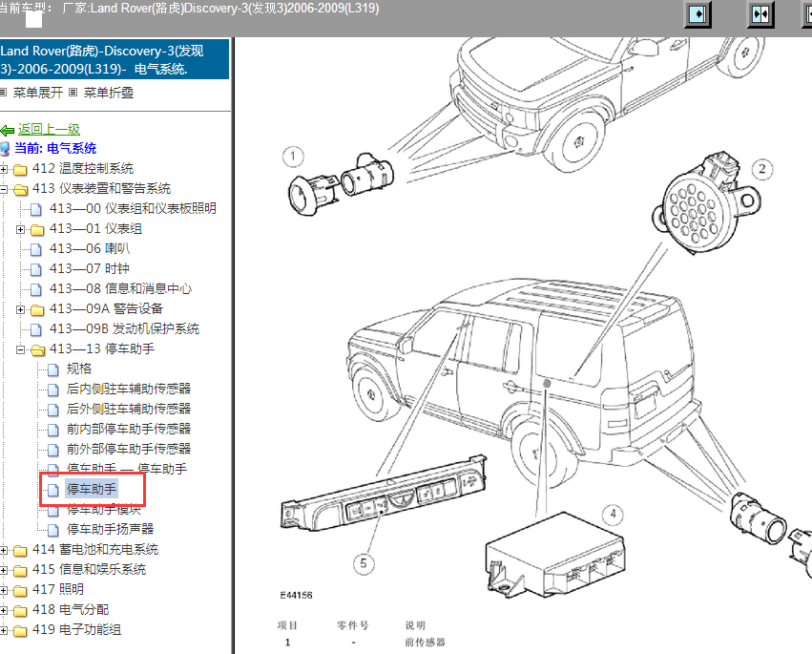Viewport: 812px width, 654px height.
Task: Click the 413—06 喇叭 document icon
Action: [35, 249]
